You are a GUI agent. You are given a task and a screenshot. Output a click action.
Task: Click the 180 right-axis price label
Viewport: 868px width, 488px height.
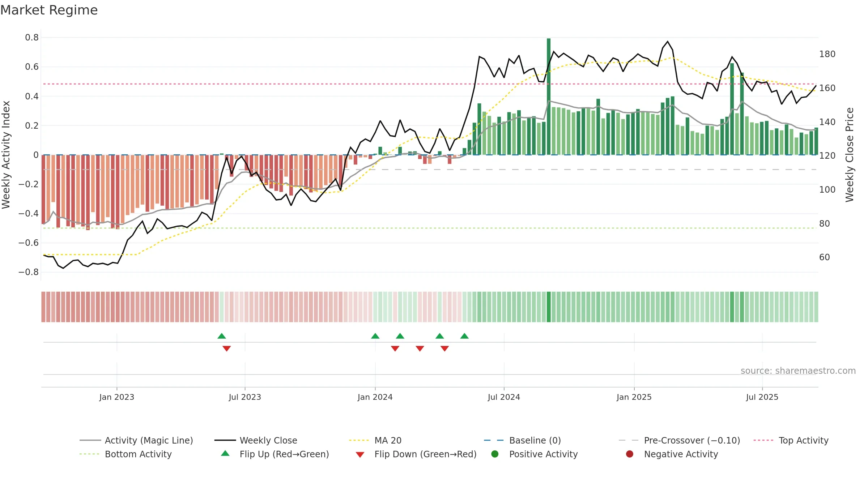coord(827,54)
